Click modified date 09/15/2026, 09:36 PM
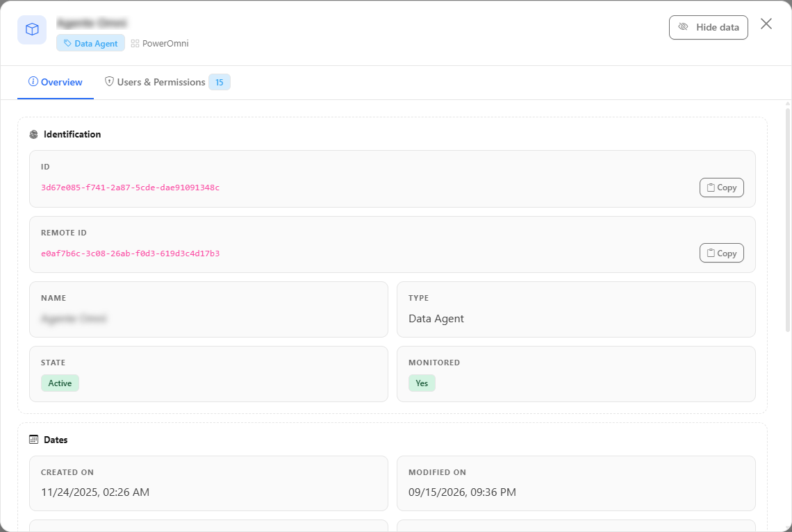Viewport: 792px width, 532px height. [462, 492]
